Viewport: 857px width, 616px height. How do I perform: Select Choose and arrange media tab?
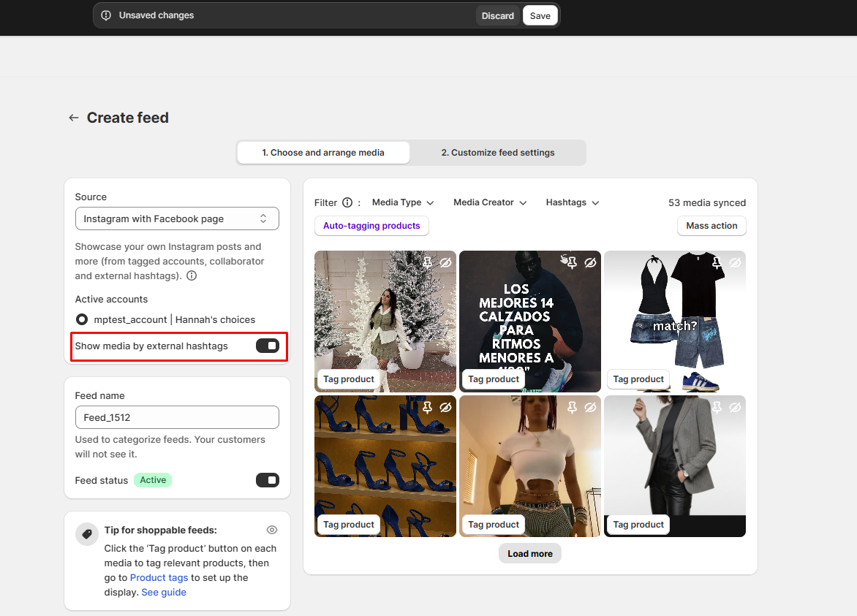pos(323,153)
